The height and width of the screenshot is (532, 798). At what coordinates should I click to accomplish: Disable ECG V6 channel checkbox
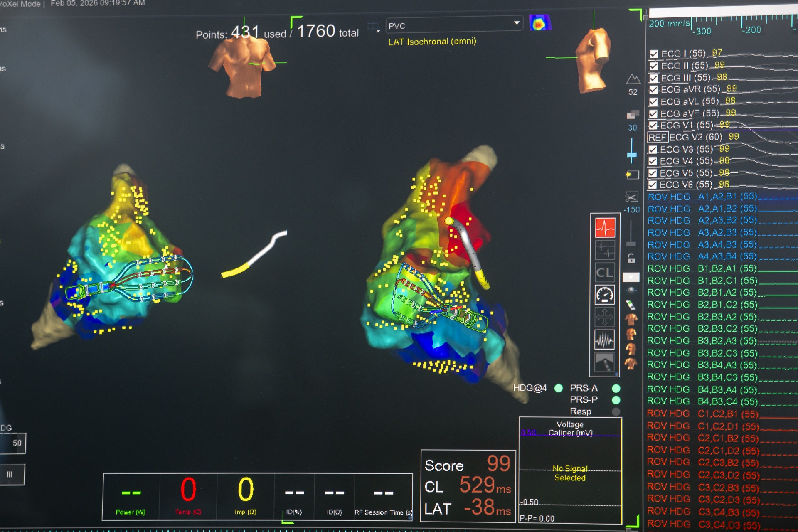pyautogui.click(x=653, y=185)
